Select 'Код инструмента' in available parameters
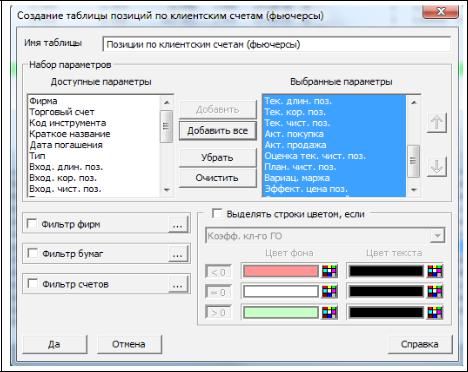Image resolution: width=468 pixels, height=372 pixels. point(94,123)
